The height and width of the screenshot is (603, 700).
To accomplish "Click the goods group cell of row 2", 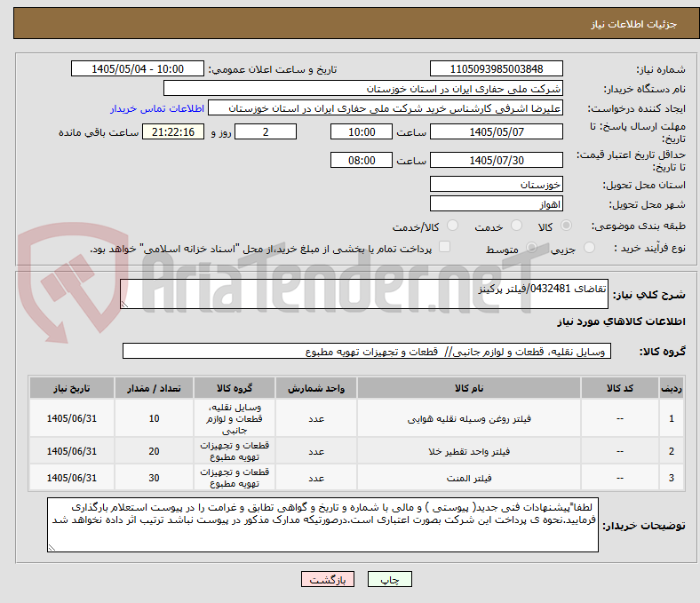I will (235, 451).
